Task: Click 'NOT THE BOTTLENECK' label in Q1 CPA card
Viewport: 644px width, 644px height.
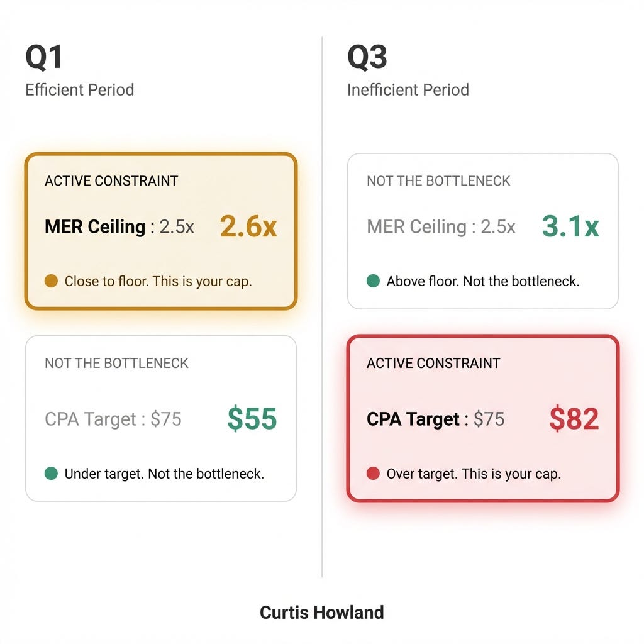Action: point(116,363)
